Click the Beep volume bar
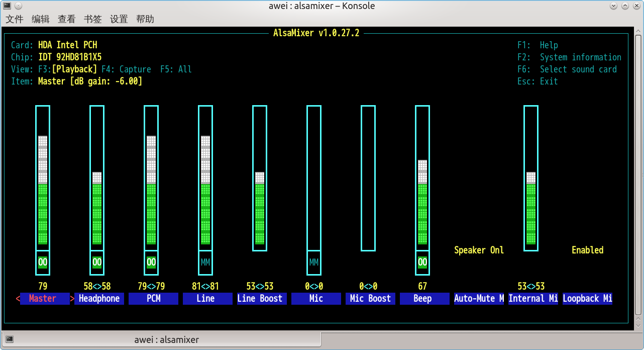This screenshot has width=644, height=350. click(422, 178)
